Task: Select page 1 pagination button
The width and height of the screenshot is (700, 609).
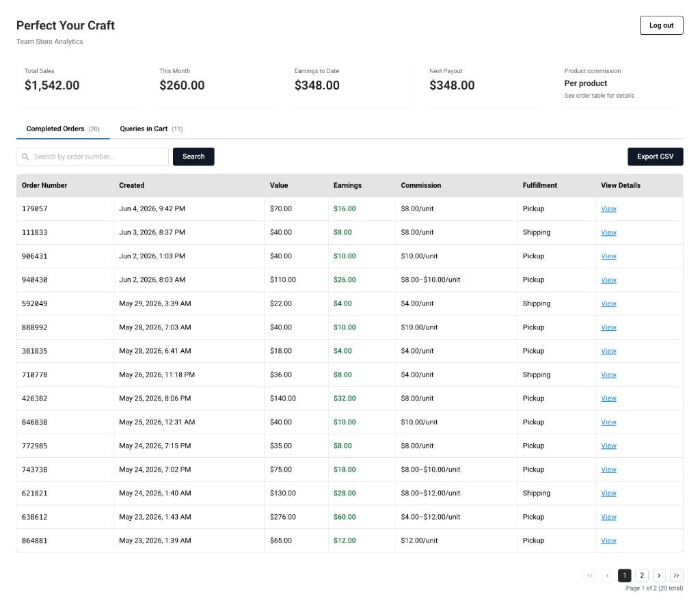Action: point(625,576)
